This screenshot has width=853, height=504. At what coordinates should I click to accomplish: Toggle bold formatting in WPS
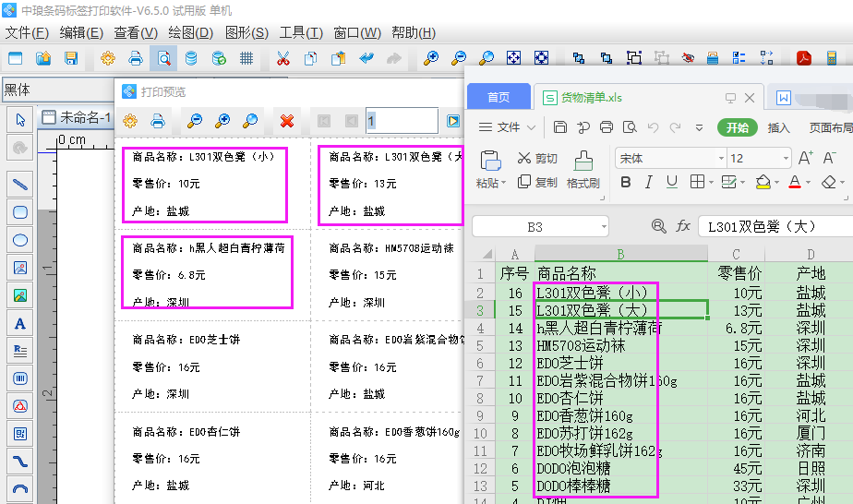point(626,182)
